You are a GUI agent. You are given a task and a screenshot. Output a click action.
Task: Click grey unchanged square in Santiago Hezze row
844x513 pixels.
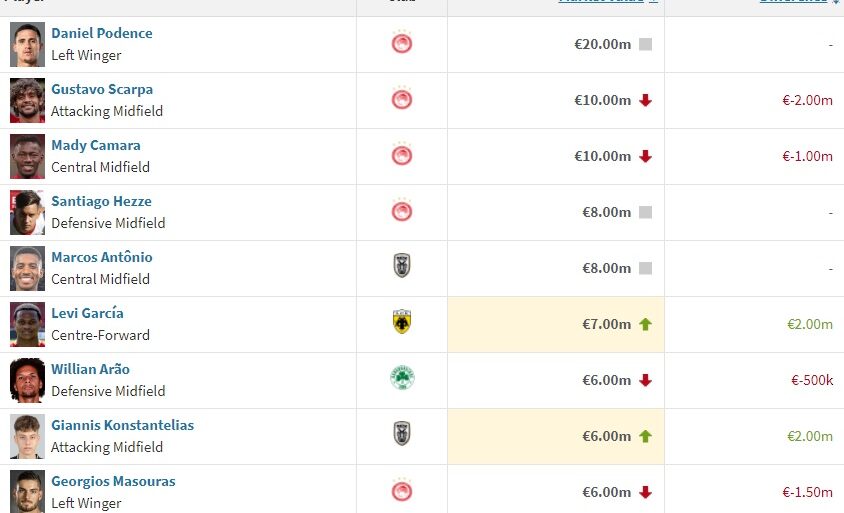coord(645,212)
